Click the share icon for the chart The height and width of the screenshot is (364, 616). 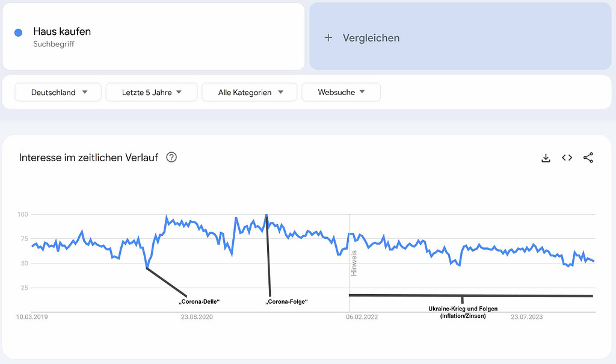click(x=588, y=158)
